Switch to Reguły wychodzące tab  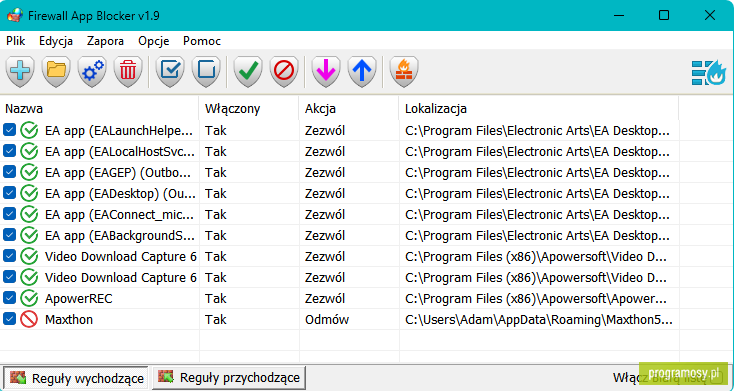[76, 377]
